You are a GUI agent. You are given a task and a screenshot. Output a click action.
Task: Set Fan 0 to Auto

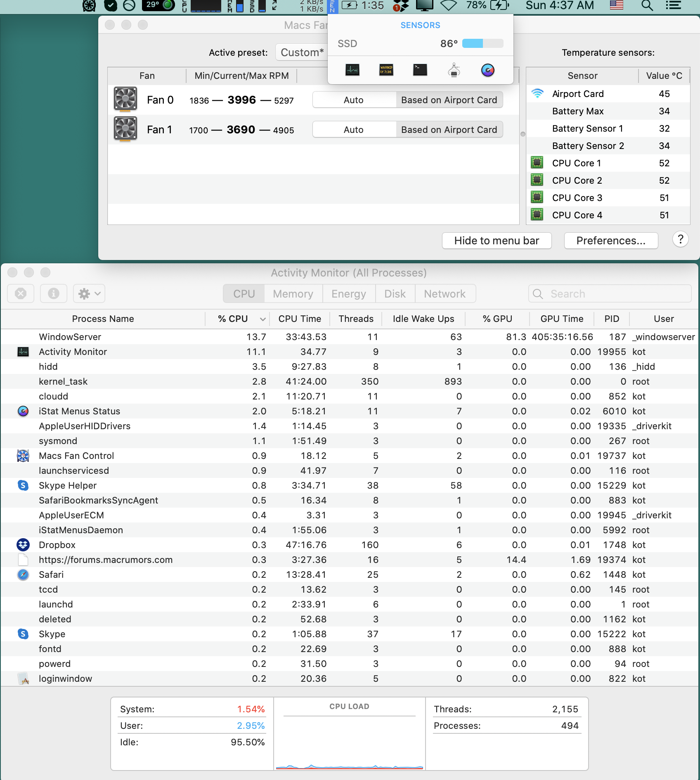click(x=354, y=100)
